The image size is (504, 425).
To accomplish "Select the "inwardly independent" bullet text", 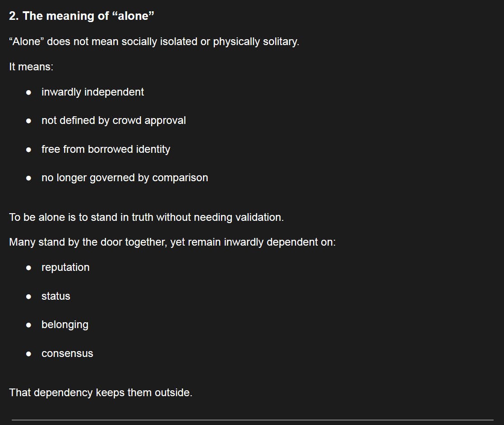I will (x=92, y=92).
